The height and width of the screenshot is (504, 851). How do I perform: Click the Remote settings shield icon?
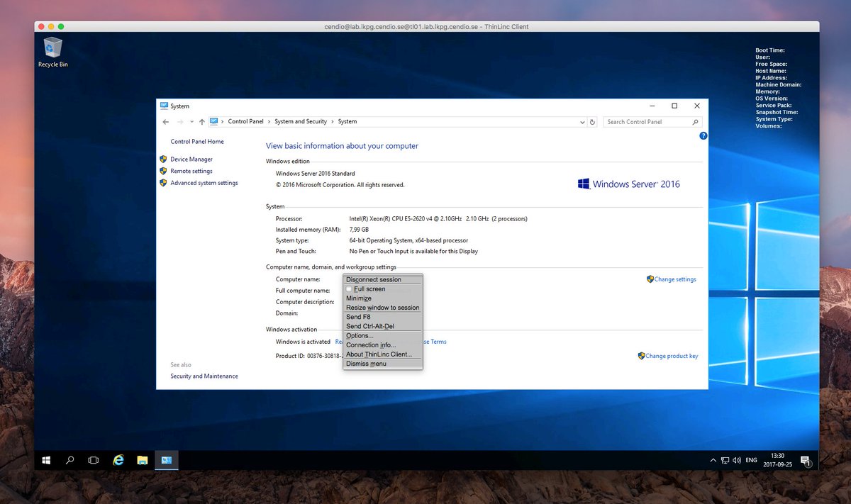163,171
